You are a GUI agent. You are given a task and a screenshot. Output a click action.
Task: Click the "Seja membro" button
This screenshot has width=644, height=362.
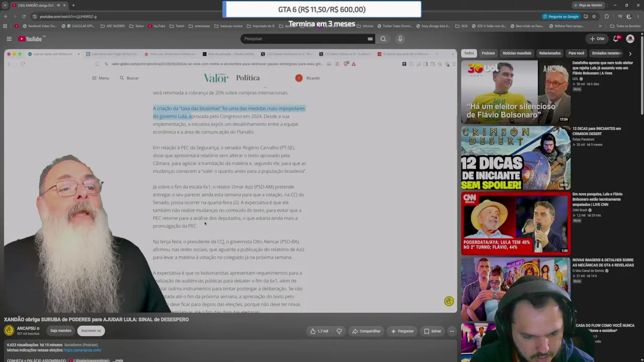pyautogui.click(x=60, y=331)
